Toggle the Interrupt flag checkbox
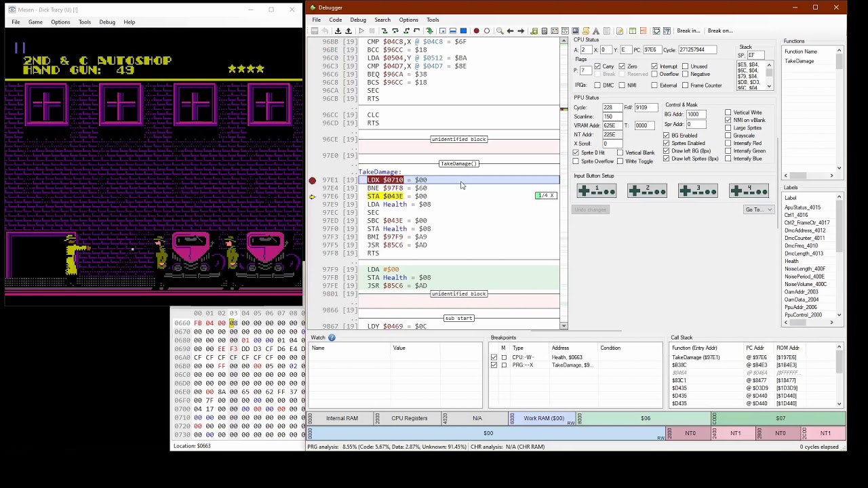This screenshot has width=868, height=488. coord(654,66)
